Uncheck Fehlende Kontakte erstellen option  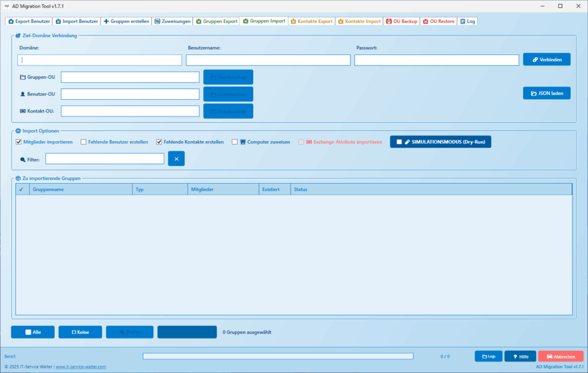click(x=159, y=142)
